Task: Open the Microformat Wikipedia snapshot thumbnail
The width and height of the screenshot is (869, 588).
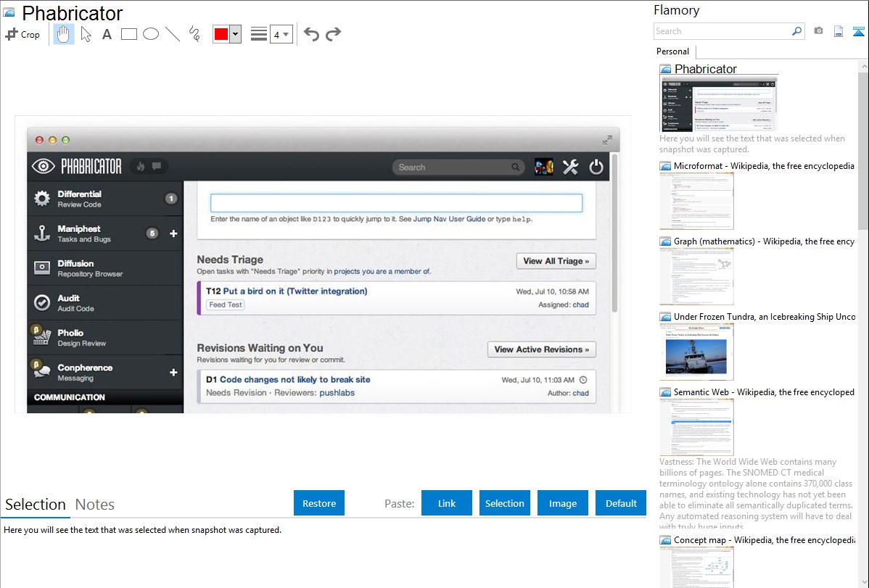Action: [x=696, y=201]
